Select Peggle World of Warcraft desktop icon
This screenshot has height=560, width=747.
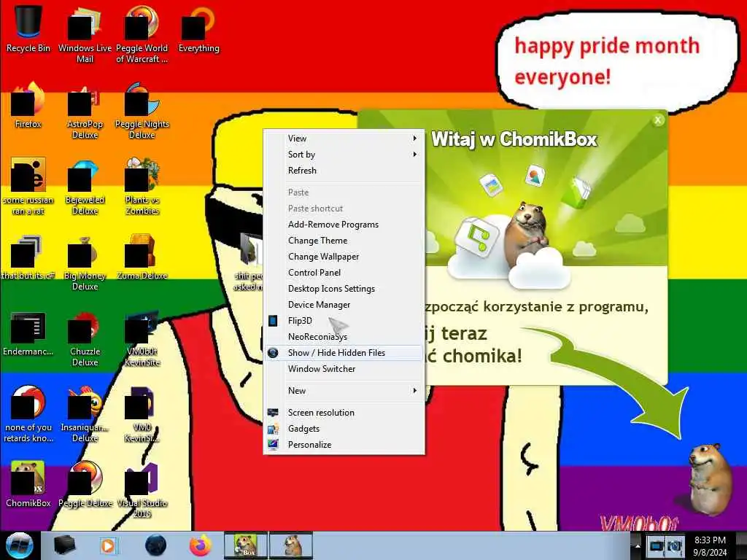pyautogui.click(x=142, y=34)
